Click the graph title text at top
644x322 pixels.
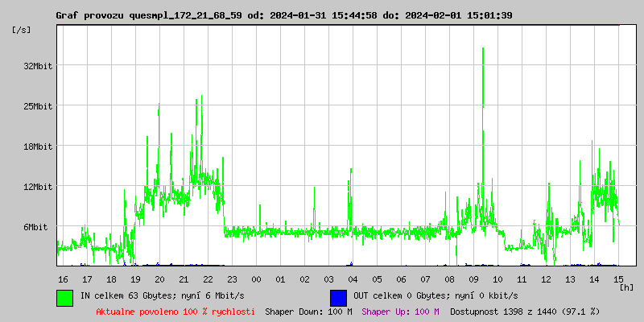point(283,15)
